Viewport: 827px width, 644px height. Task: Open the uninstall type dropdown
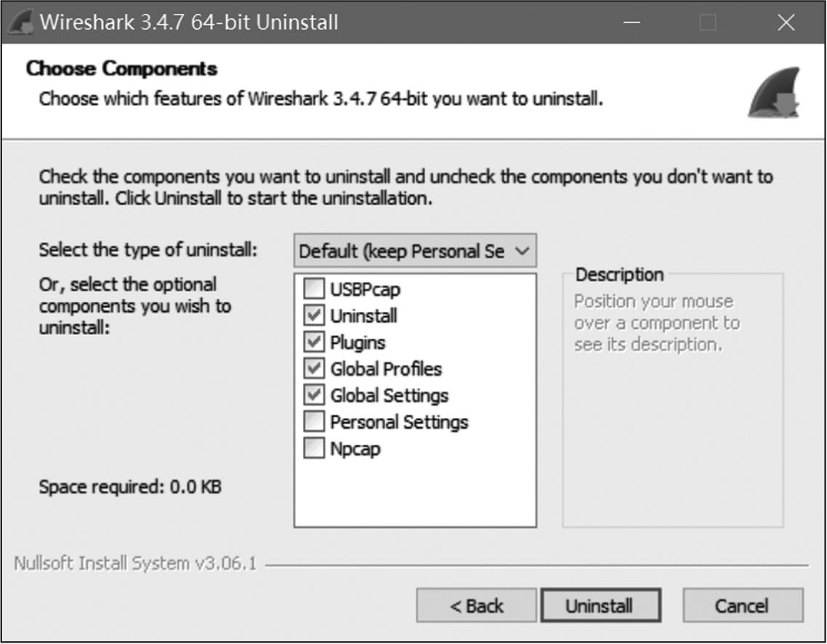(414, 251)
